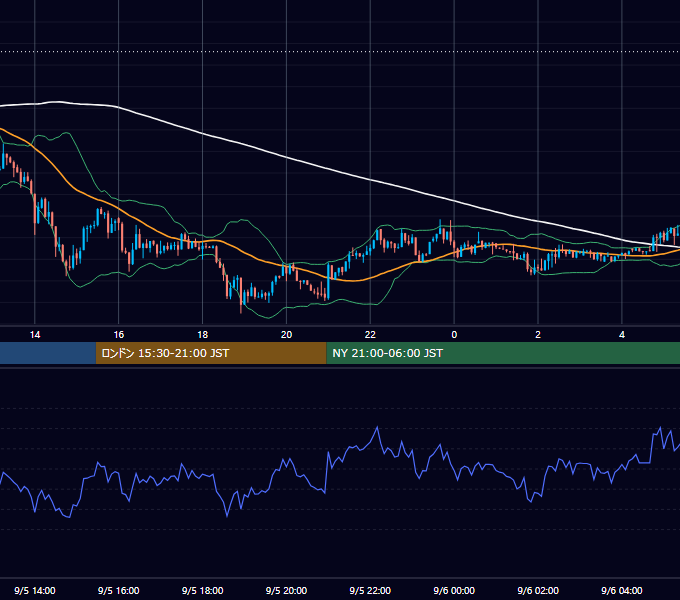Click the 9/6 00:00 time label

(454, 590)
